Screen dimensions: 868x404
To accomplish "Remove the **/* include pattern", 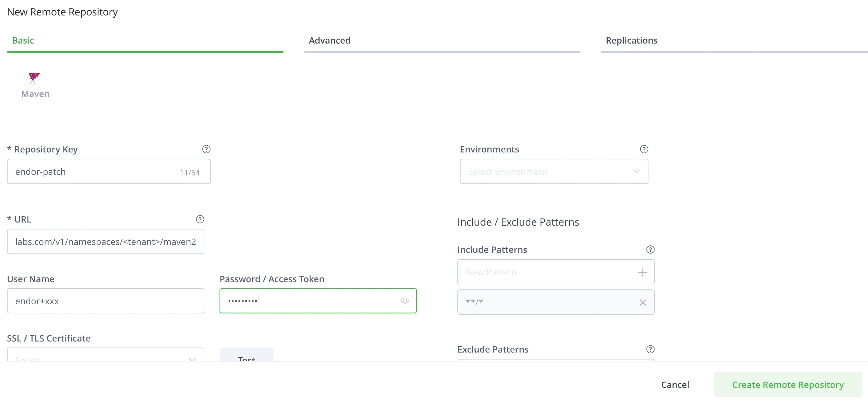I will pos(642,302).
